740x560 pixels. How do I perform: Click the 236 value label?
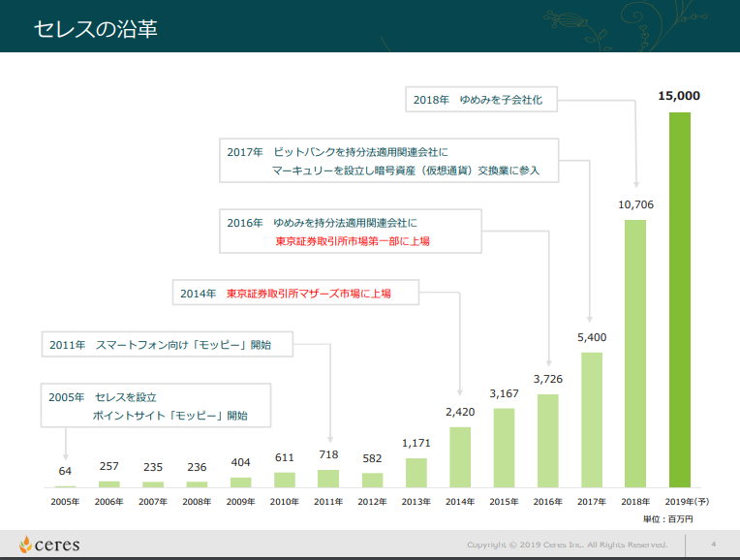[197, 467]
